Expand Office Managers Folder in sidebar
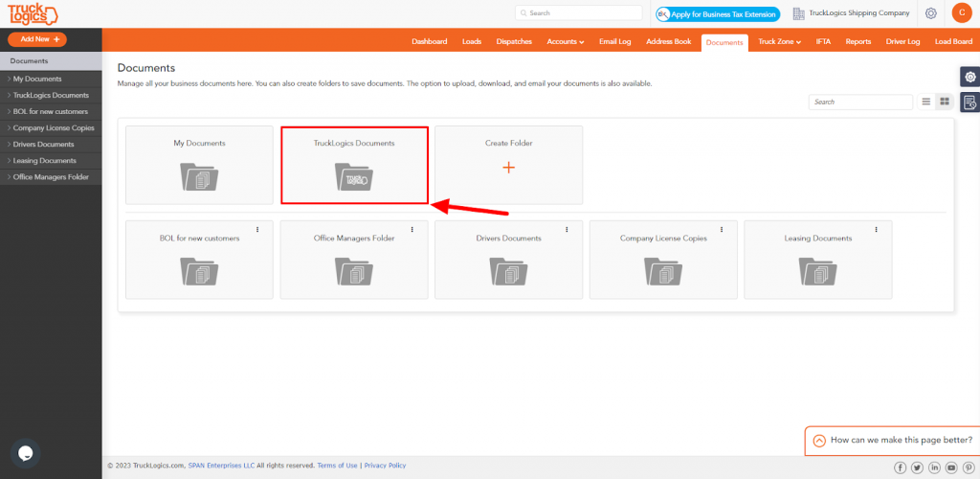This screenshot has width=980, height=479. (51, 177)
